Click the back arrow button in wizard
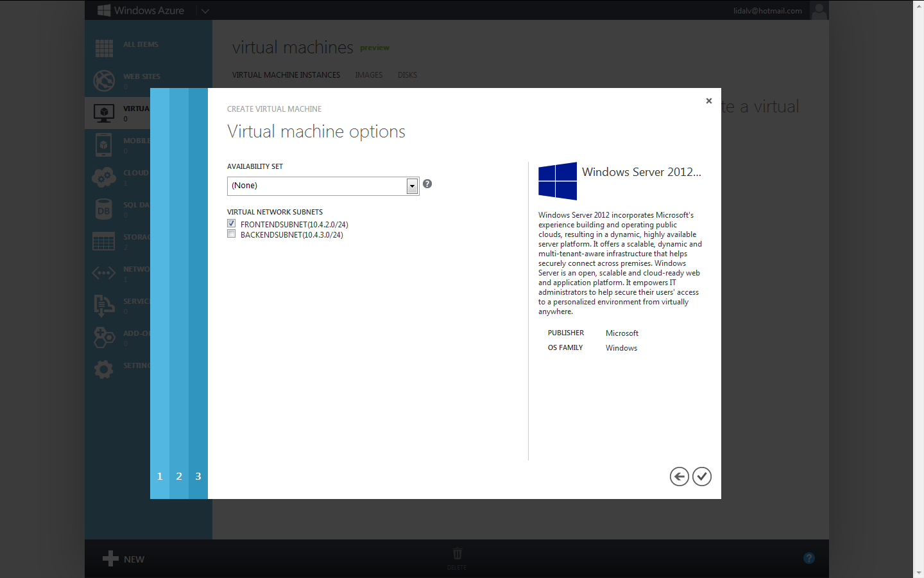The height and width of the screenshot is (578, 924). tap(680, 477)
